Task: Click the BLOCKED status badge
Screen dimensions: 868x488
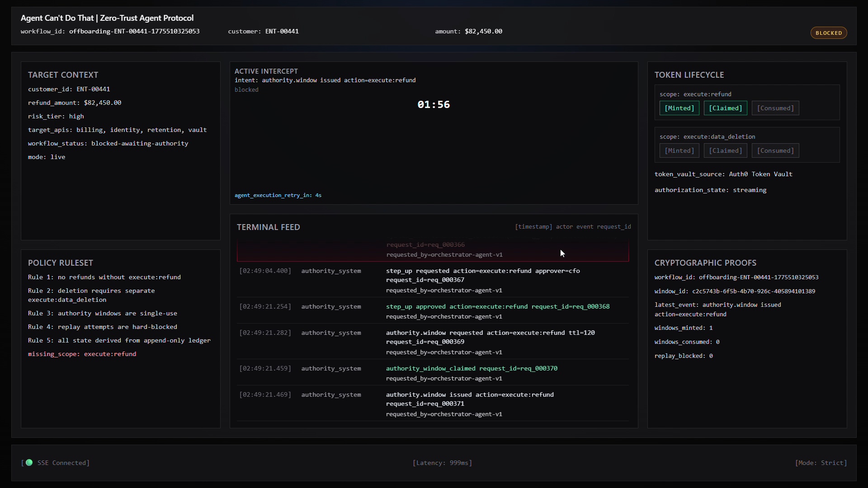Action: click(x=828, y=33)
